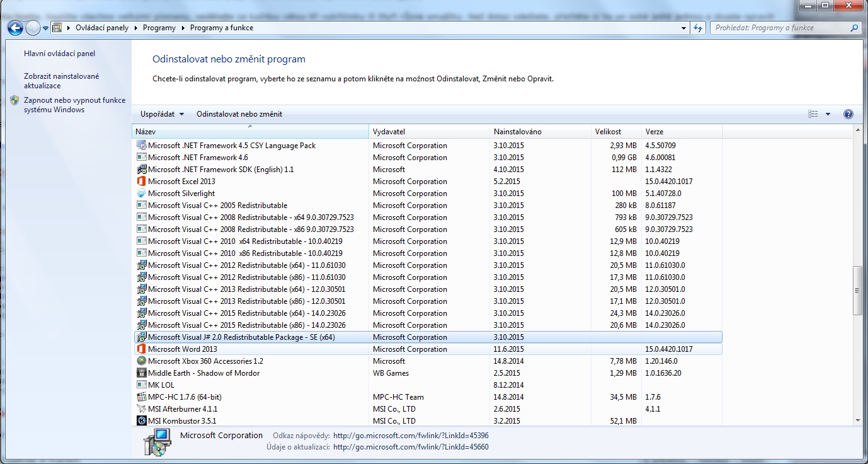Click the help question mark icon
Viewport: 868px width, 464px height.
[x=848, y=114]
